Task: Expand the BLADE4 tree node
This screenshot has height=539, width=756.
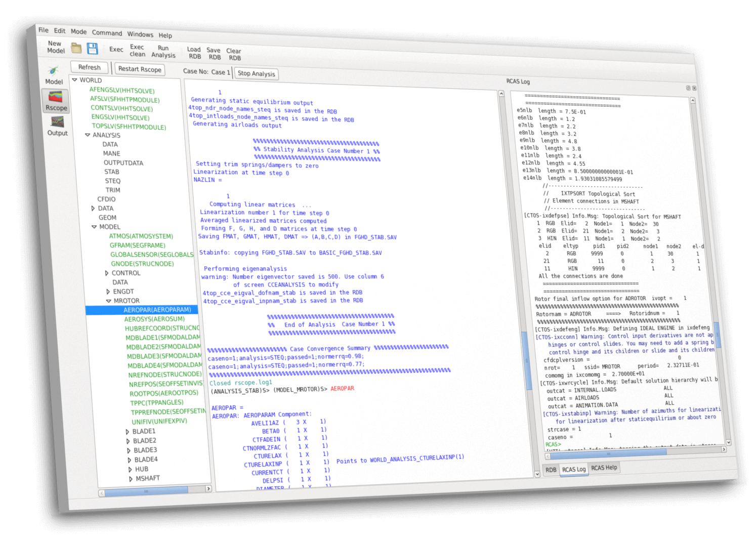Action: pos(130,461)
